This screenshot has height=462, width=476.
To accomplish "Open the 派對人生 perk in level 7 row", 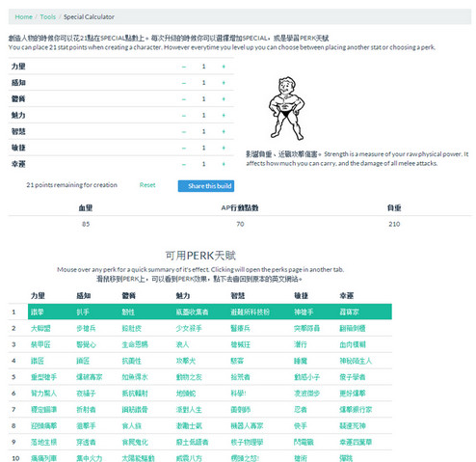I will [x=189, y=410].
